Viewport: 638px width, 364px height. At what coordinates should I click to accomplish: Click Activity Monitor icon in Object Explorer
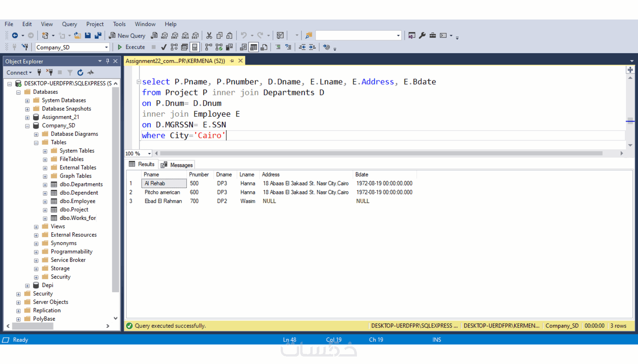click(x=91, y=72)
